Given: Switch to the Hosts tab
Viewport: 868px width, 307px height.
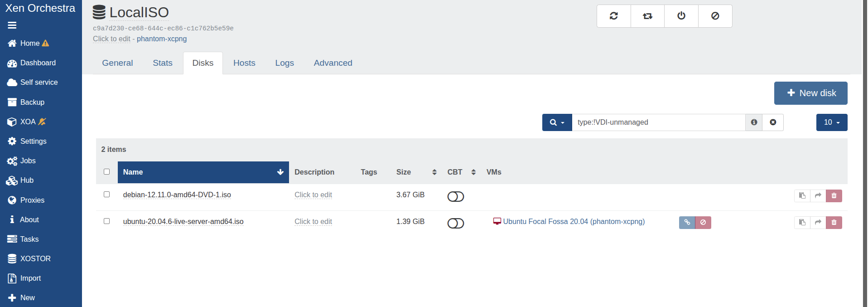Looking at the screenshot, I should click(x=244, y=63).
